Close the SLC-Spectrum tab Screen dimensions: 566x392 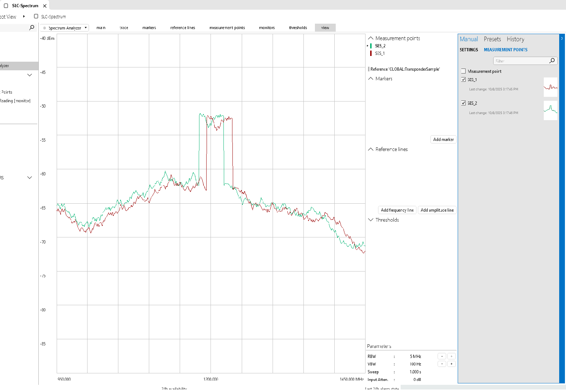point(45,6)
